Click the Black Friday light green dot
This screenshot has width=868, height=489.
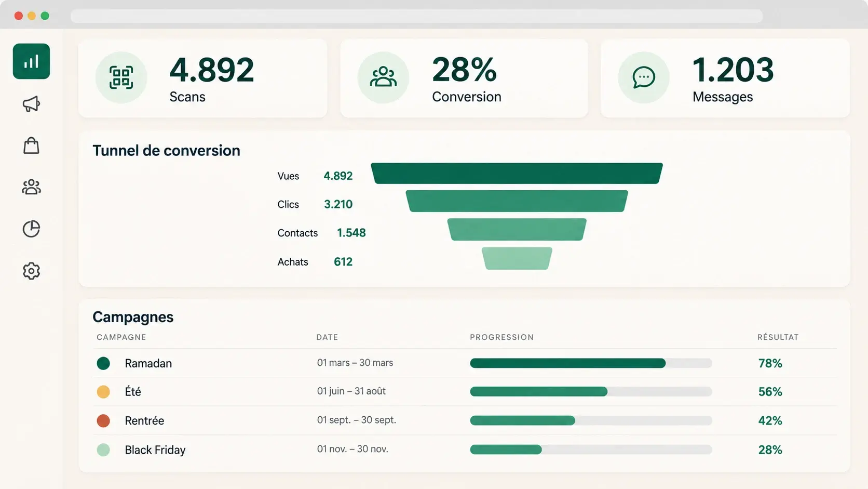(103, 450)
